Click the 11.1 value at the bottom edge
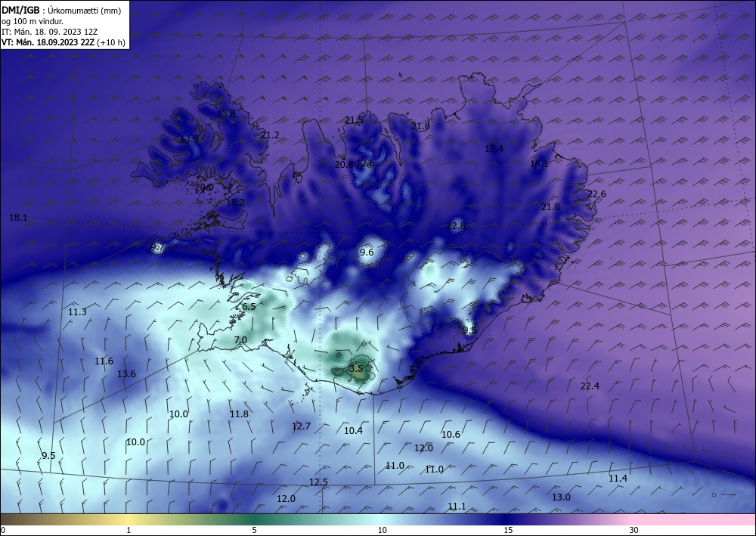The width and height of the screenshot is (756, 536). click(x=457, y=506)
